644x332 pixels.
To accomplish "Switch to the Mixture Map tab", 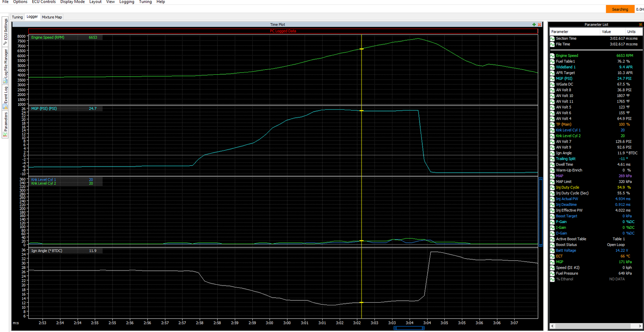I will click(x=52, y=17).
